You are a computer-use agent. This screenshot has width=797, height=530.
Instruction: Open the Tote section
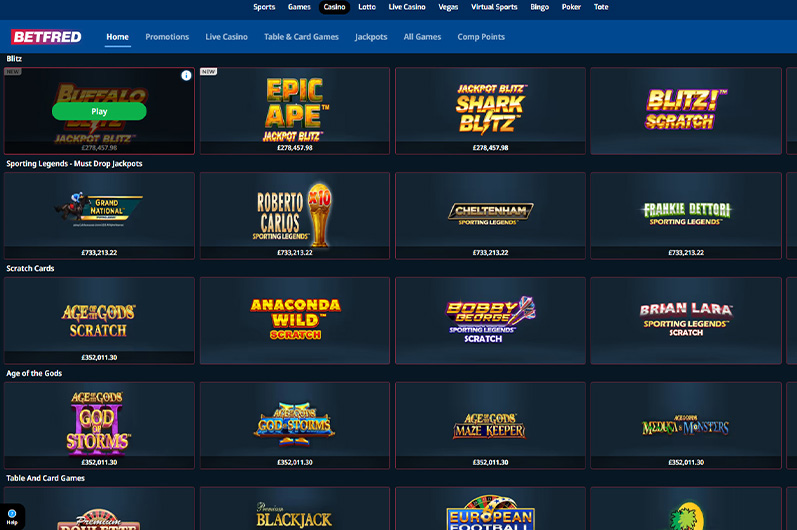601,7
